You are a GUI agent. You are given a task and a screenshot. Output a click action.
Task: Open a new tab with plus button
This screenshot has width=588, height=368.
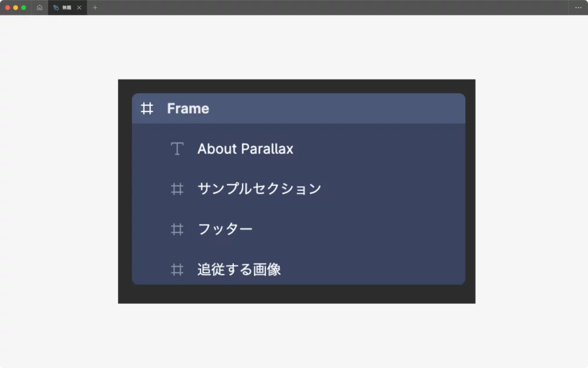click(x=95, y=8)
